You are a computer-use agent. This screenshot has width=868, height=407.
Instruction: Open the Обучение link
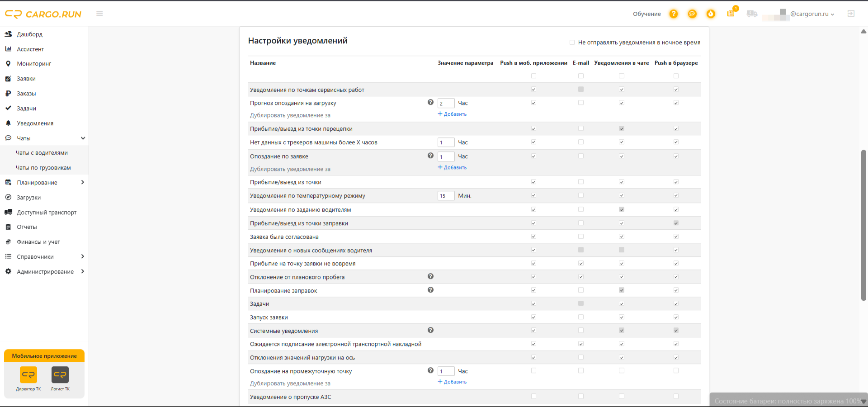click(646, 14)
